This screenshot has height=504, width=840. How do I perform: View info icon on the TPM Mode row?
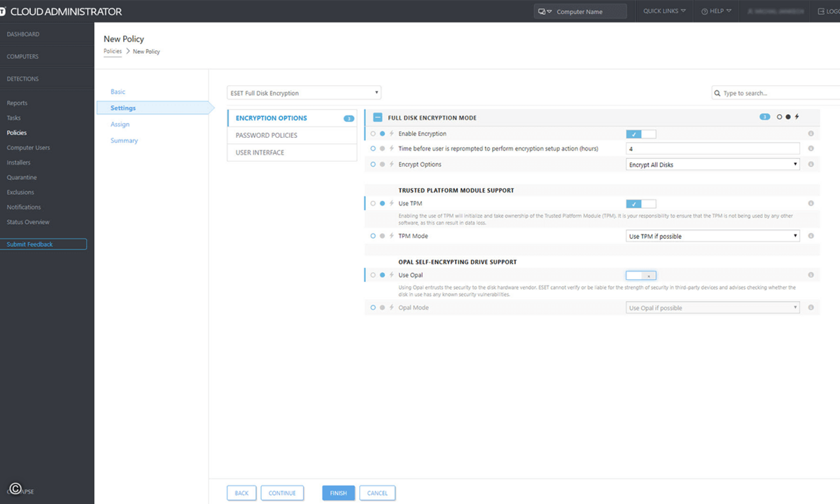pyautogui.click(x=811, y=236)
